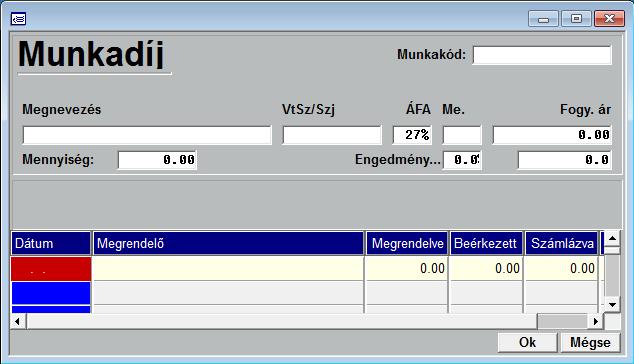Minimize the Munkadíj window
This screenshot has width=634, height=364.
[543, 19]
